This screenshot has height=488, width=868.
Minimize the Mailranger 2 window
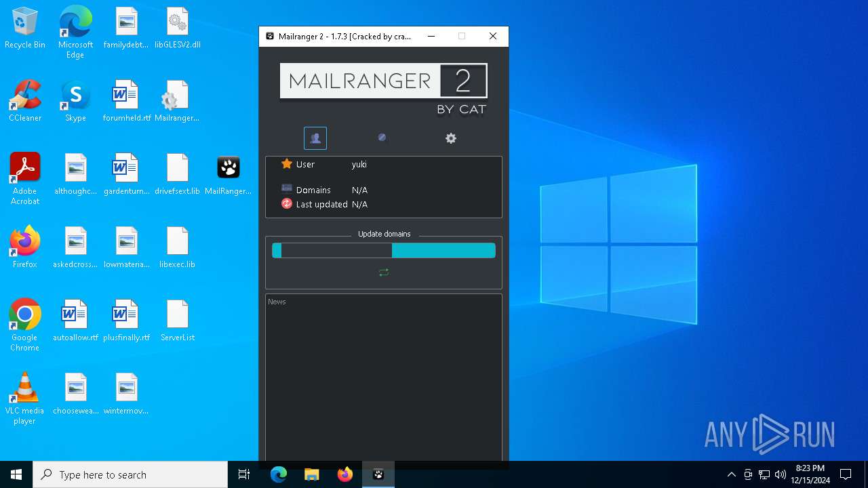pyautogui.click(x=431, y=37)
